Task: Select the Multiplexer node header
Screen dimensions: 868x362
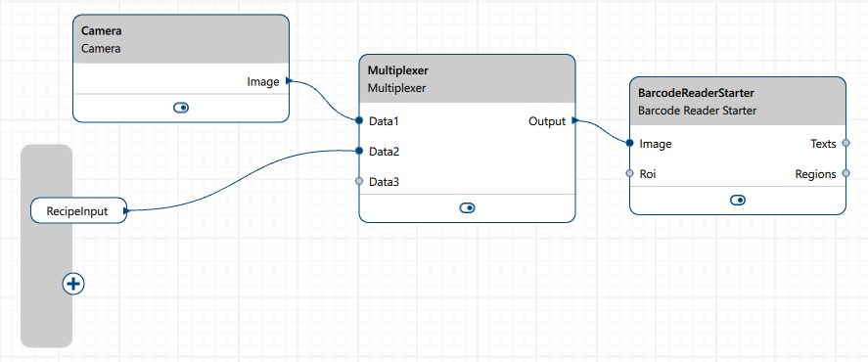Action: tap(467, 78)
